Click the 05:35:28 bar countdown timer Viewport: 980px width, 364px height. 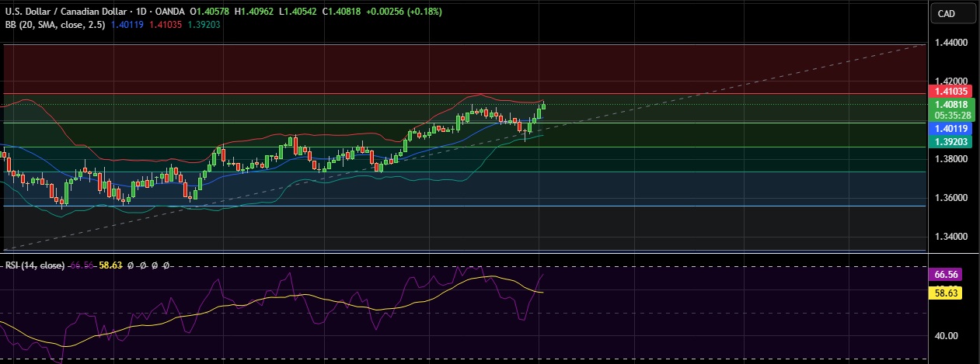pyautogui.click(x=951, y=116)
